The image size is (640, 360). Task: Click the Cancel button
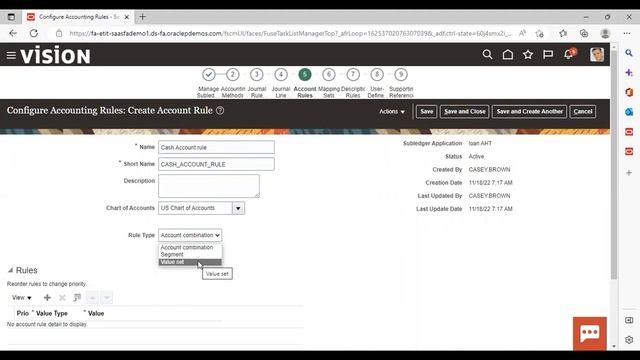[x=582, y=111]
